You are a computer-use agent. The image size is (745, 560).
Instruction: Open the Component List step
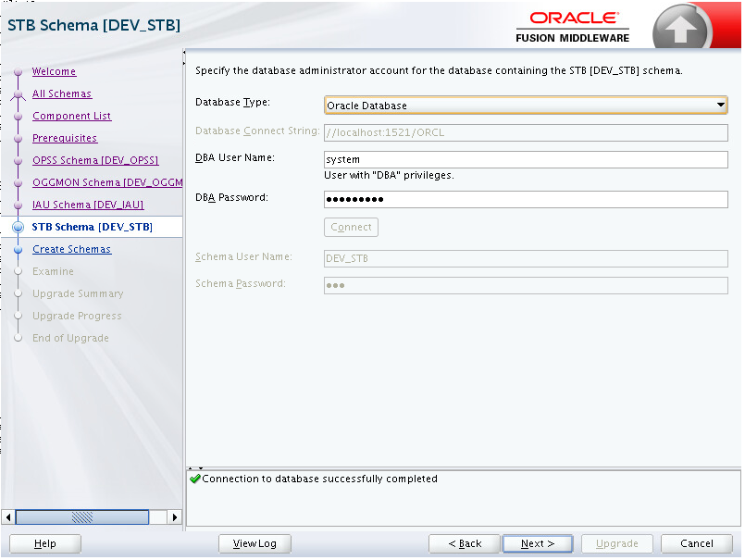point(72,116)
